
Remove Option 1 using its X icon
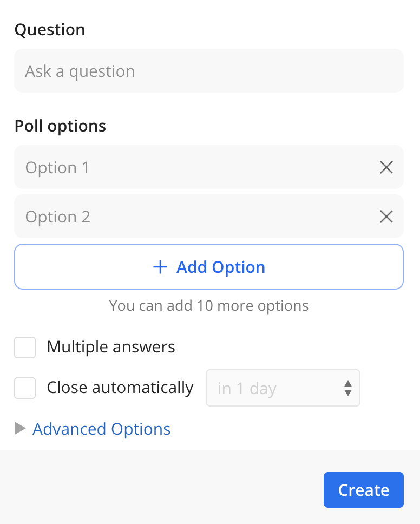coord(386,167)
